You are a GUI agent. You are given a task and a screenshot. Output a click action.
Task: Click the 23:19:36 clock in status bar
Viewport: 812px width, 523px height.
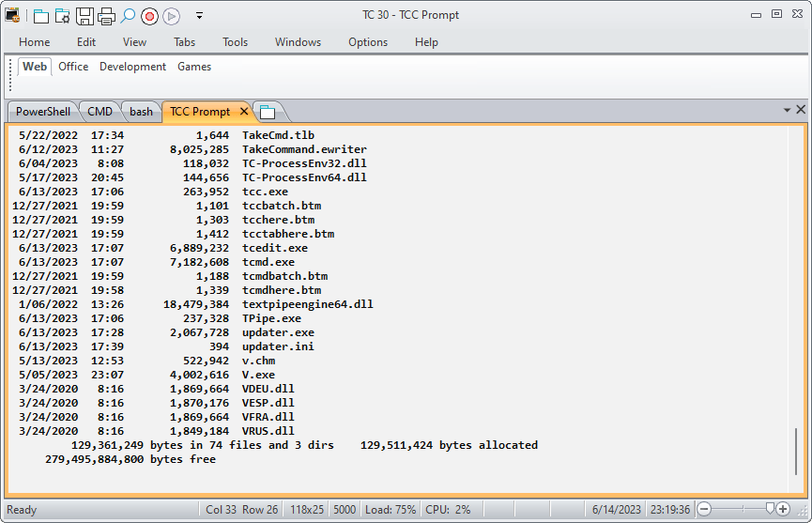tap(670, 510)
